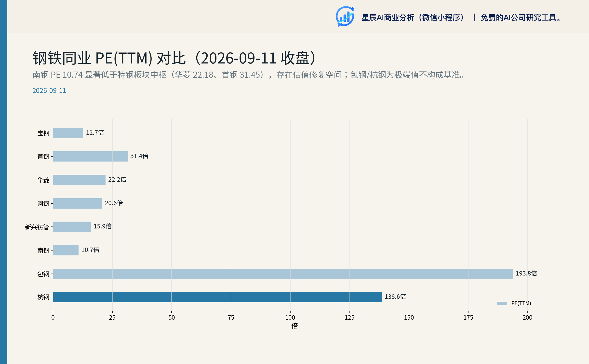The image size is (589, 364).
Task: Click the 31.4倍 value label
Action: 139,156
